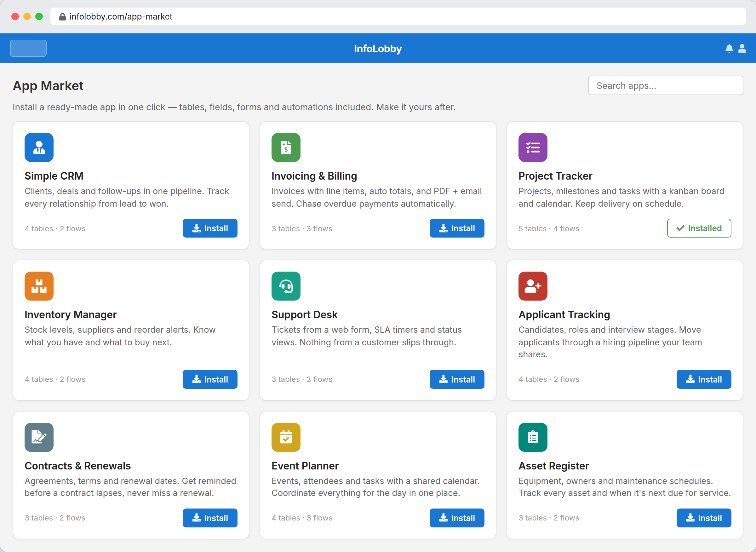Install the Invoicing & Billing app
The image size is (756, 552).
(x=457, y=228)
